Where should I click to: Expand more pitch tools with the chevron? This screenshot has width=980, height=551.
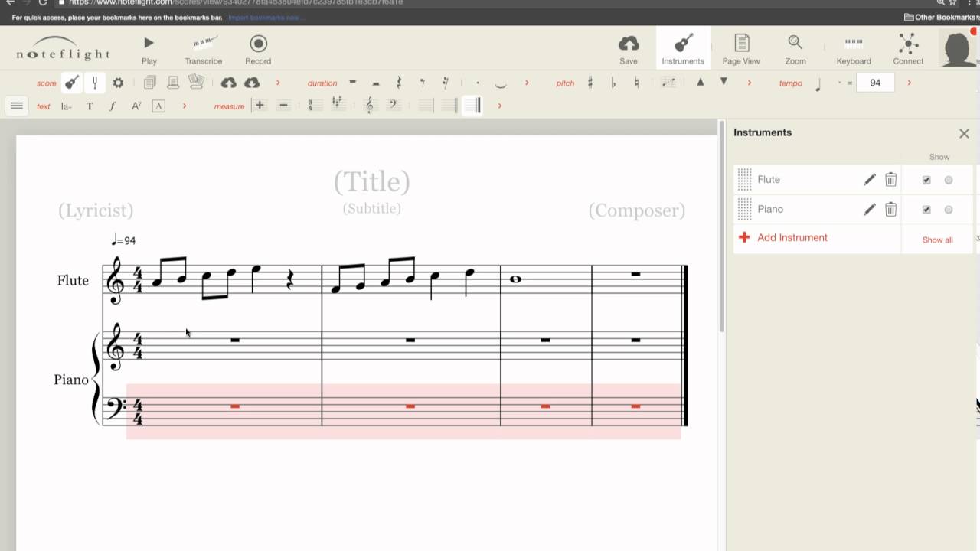[749, 83]
